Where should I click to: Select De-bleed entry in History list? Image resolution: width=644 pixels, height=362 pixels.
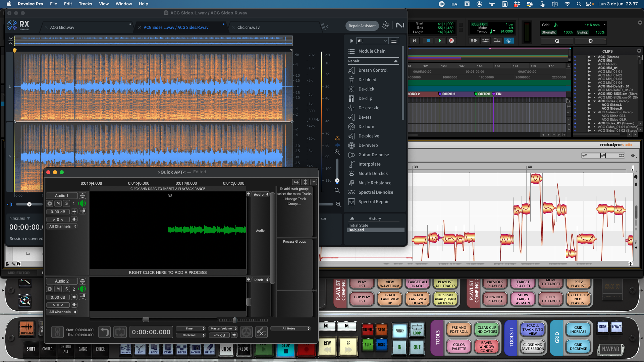pyautogui.click(x=356, y=230)
